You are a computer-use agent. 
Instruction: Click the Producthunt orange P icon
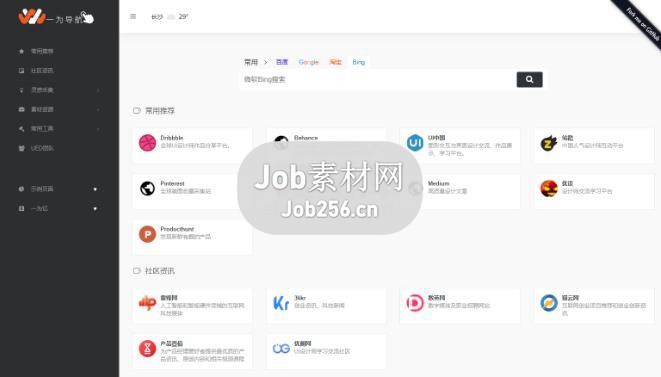click(x=148, y=234)
